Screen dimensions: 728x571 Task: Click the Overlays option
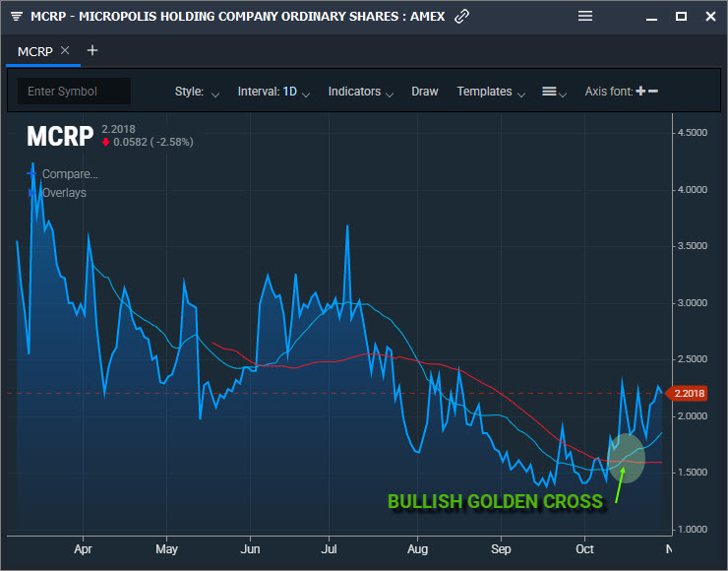(64, 193)
